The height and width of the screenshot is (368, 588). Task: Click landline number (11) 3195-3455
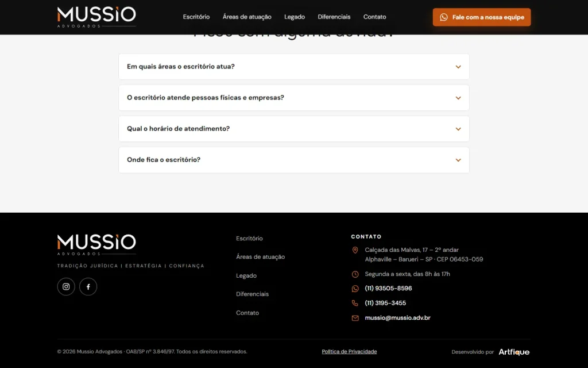tap(385, 303)
